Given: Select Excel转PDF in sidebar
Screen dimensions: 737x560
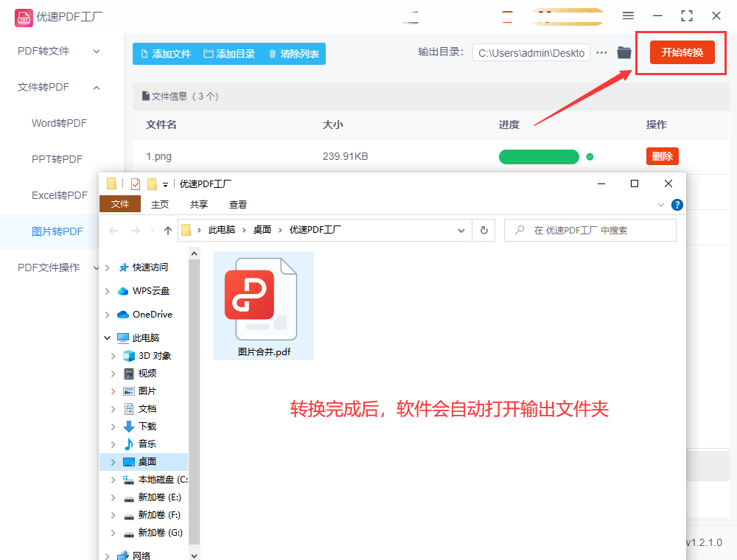Looking at the screenshot, I should coord(60,195).
